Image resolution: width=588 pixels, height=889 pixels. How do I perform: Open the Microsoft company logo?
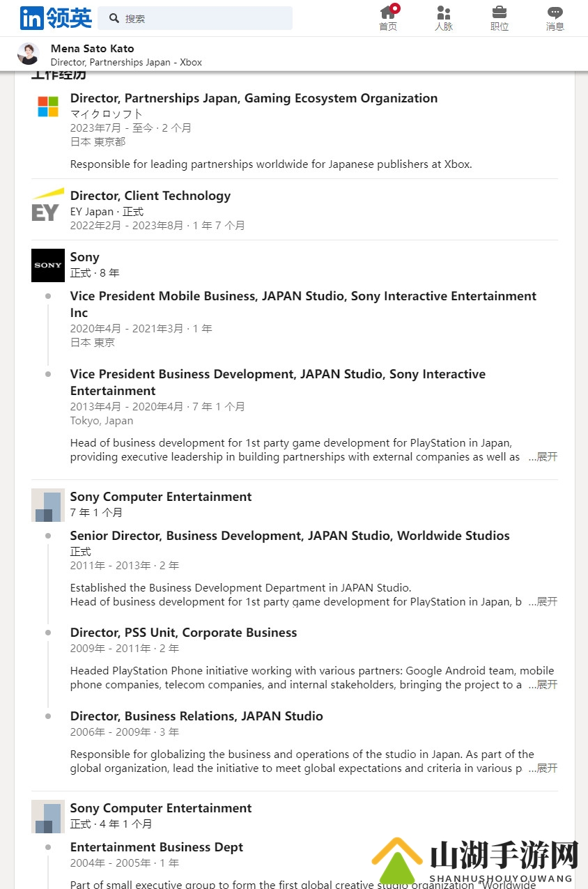coord(48,107)
